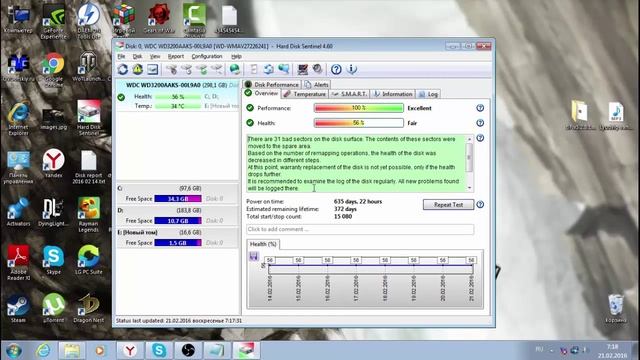The image size is (640, 360).
Task: Select the WDC WD3200AAKS-00L9A0 disk entry
Action: [178, 96]
